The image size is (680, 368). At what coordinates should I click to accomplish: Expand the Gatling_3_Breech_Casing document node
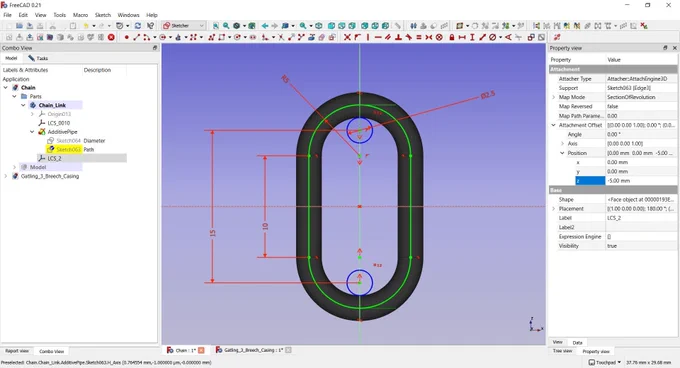(6, 176)
